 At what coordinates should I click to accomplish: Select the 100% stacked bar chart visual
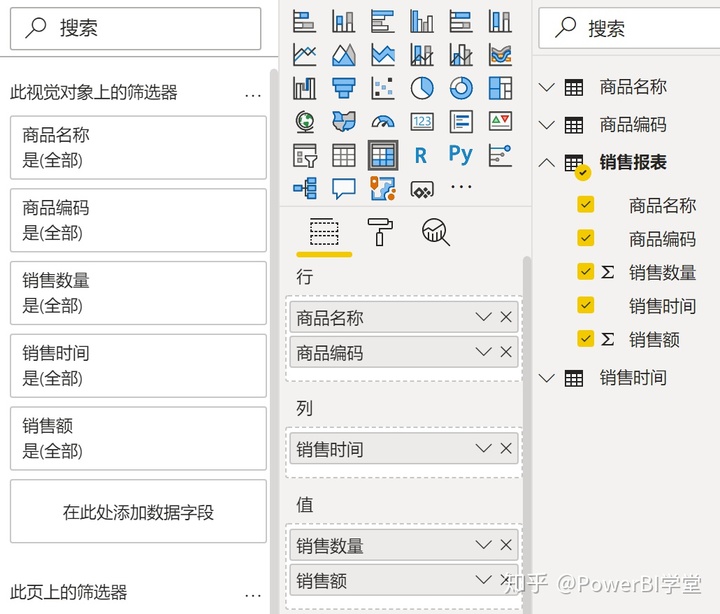tap(461, 21)
